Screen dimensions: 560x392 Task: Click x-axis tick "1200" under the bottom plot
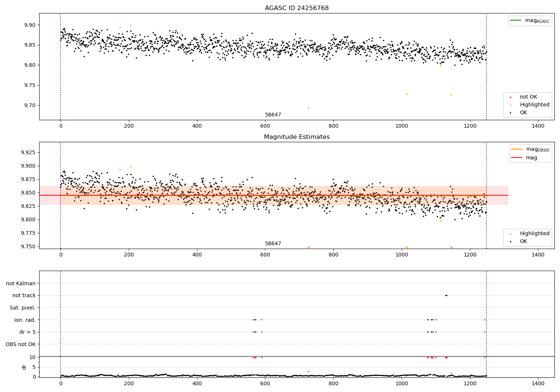pyautogui.click(x=470, y=383)
